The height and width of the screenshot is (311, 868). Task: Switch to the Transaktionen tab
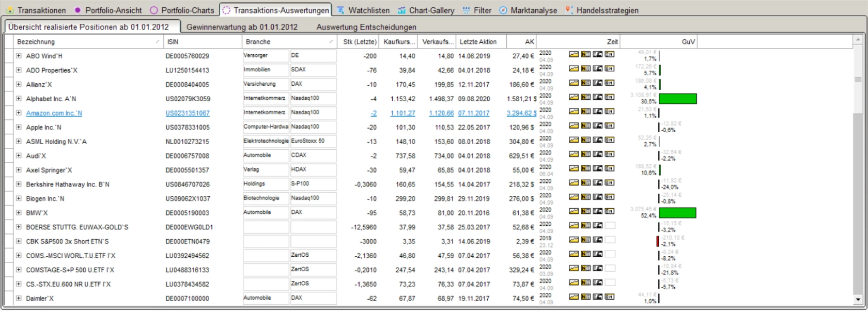click(36, 10)
